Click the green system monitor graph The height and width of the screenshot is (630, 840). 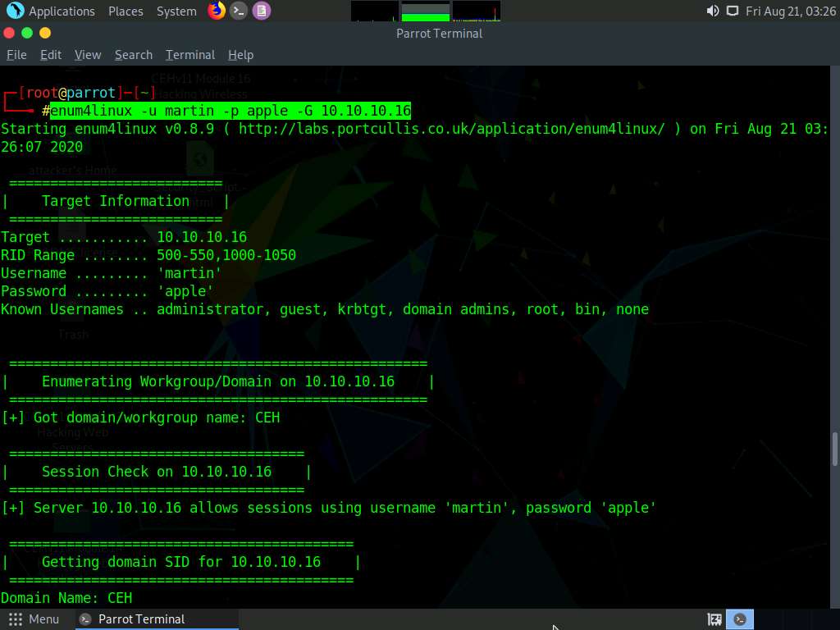pos(426,11)
